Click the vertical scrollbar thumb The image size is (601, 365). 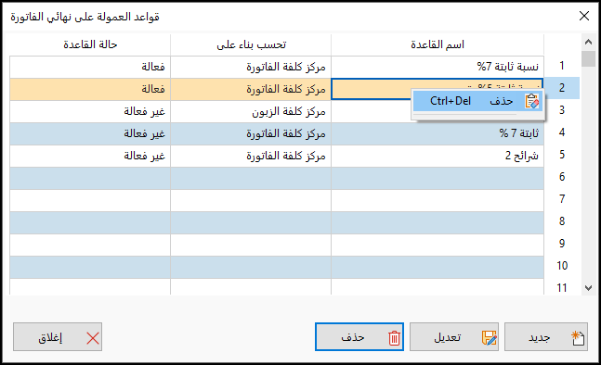(x=588, y=59)
